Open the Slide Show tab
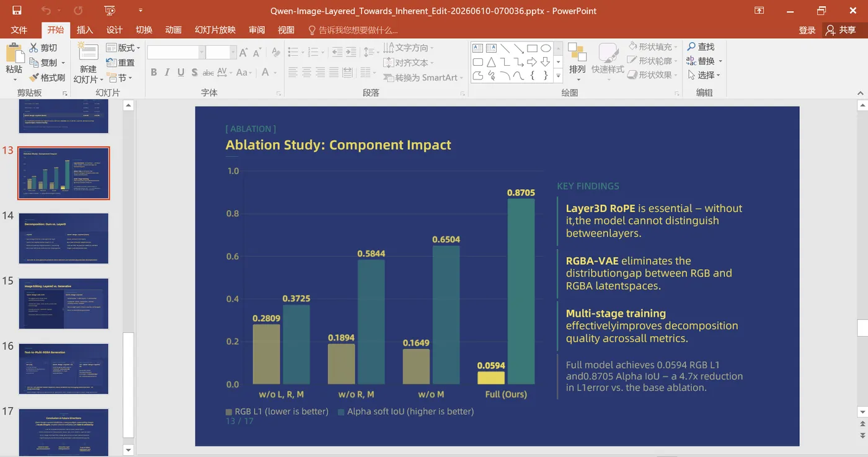Viewport: 868px width, 457px height. coord(215,30)
